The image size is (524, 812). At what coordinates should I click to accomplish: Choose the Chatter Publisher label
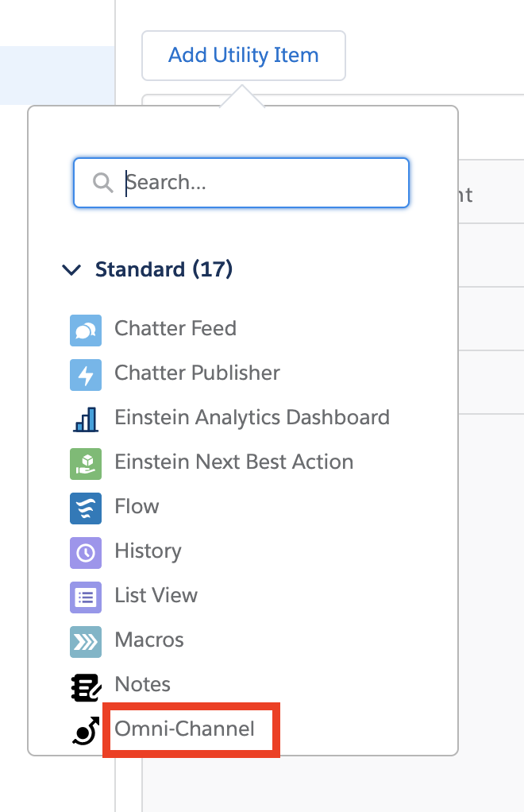197,373
